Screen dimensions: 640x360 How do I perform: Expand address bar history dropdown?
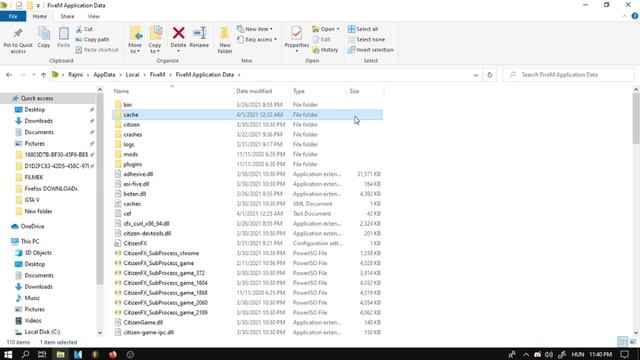(476, 75)
